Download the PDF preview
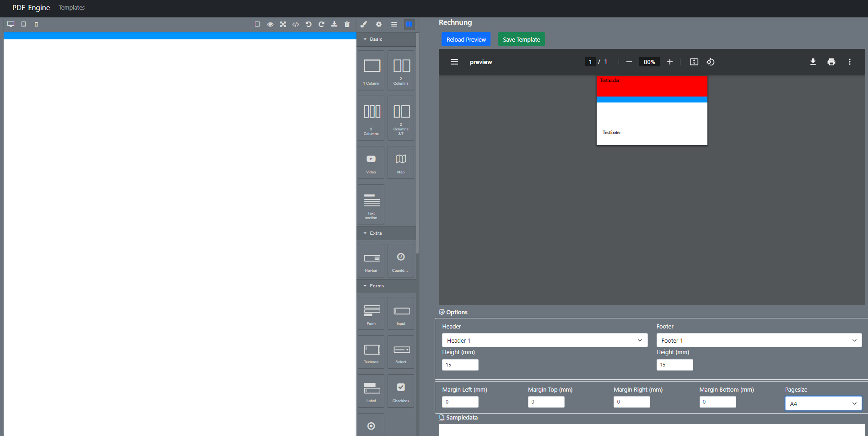The height and width of the screenshot is (436, 868). coord(813,62)
